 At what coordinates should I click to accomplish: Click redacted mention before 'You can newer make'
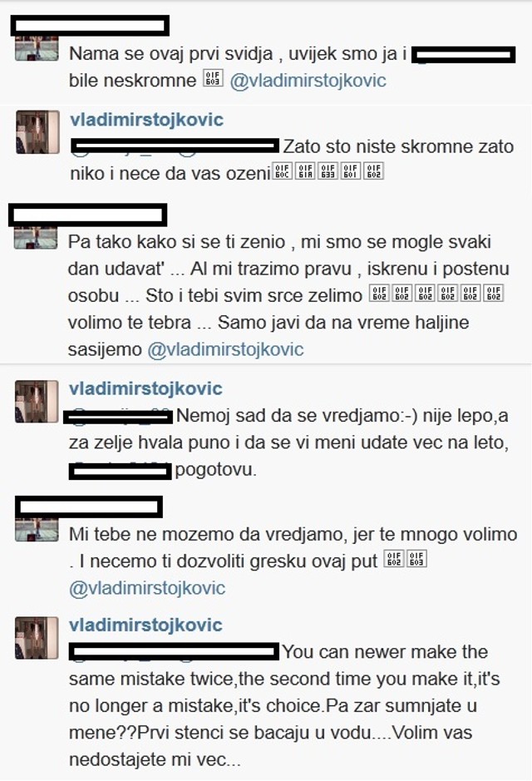(x=175, y=651)
